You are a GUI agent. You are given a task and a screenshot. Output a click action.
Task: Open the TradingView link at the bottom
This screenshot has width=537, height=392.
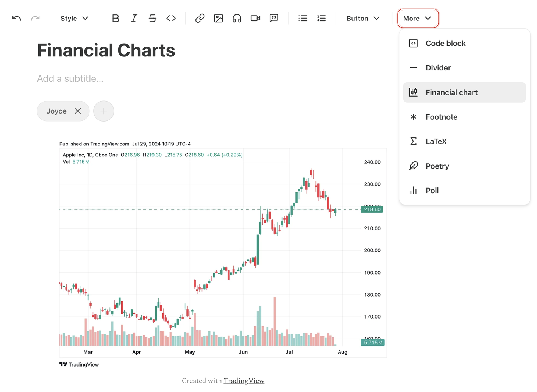(x=244, y=380)
